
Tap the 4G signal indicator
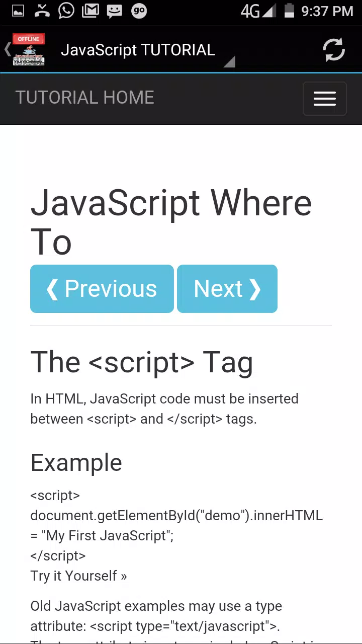click(x=258, y=11)
